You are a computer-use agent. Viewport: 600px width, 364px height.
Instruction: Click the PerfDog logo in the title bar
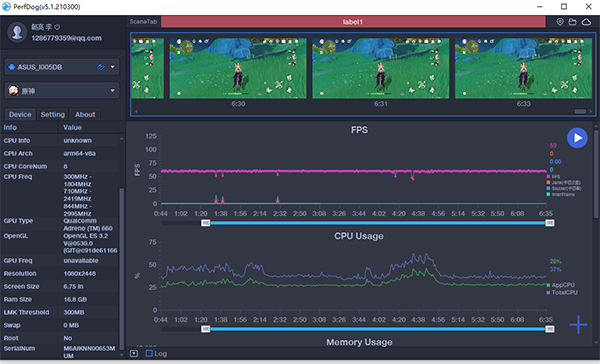tap(6, 7)
